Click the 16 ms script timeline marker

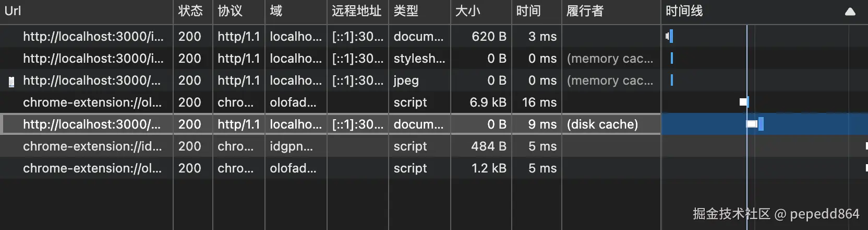[x=744, y=102]
